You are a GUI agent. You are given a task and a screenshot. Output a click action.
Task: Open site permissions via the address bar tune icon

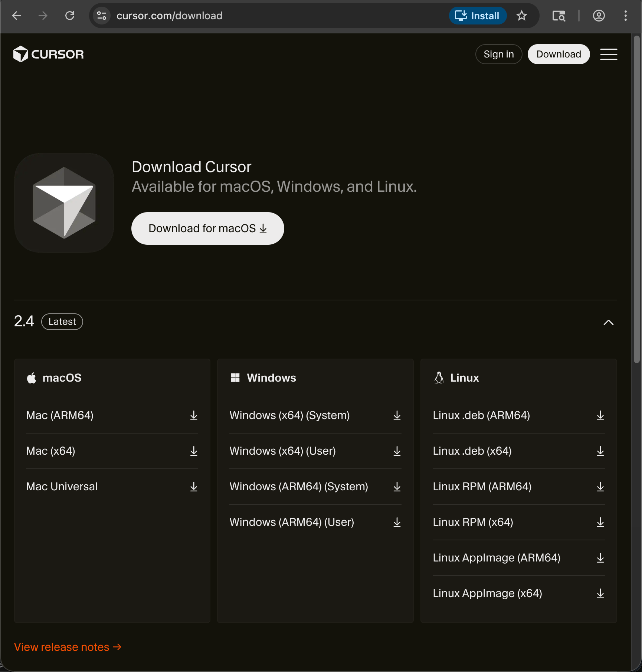click(101, 16)
